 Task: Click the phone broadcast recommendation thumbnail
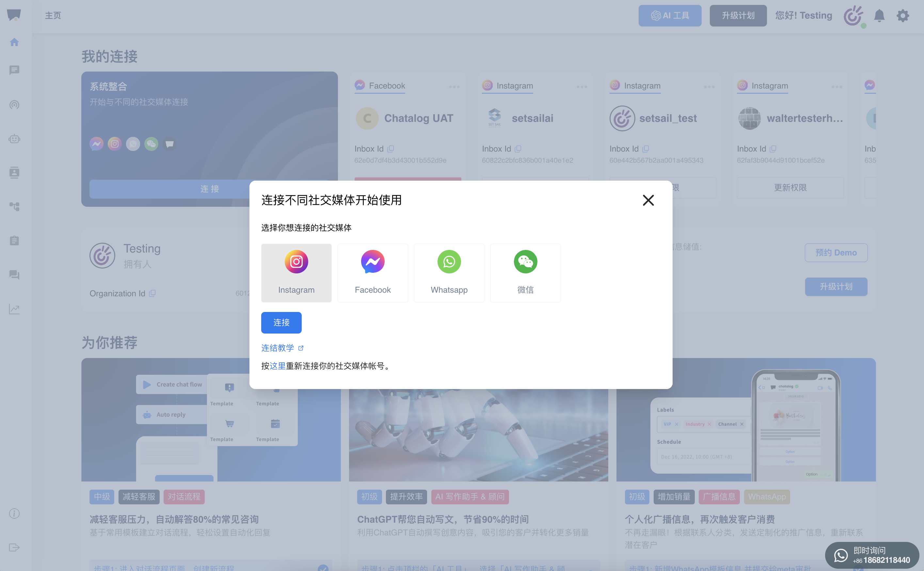pyautogui.click(x=746, y=419)
